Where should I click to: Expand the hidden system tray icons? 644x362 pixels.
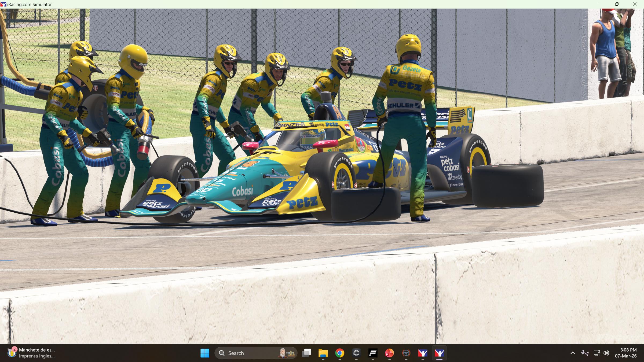(x=573, y=353)
